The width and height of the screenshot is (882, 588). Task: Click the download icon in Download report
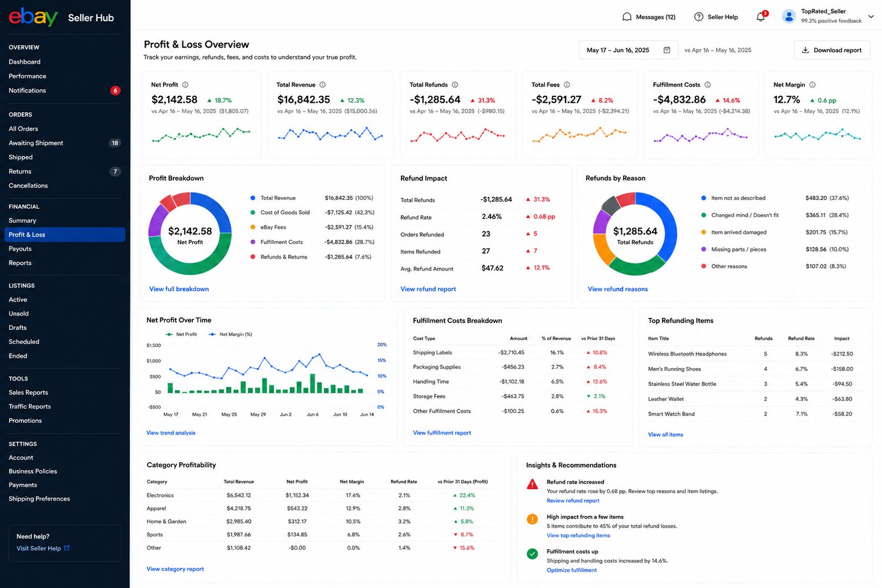[805, 50]
